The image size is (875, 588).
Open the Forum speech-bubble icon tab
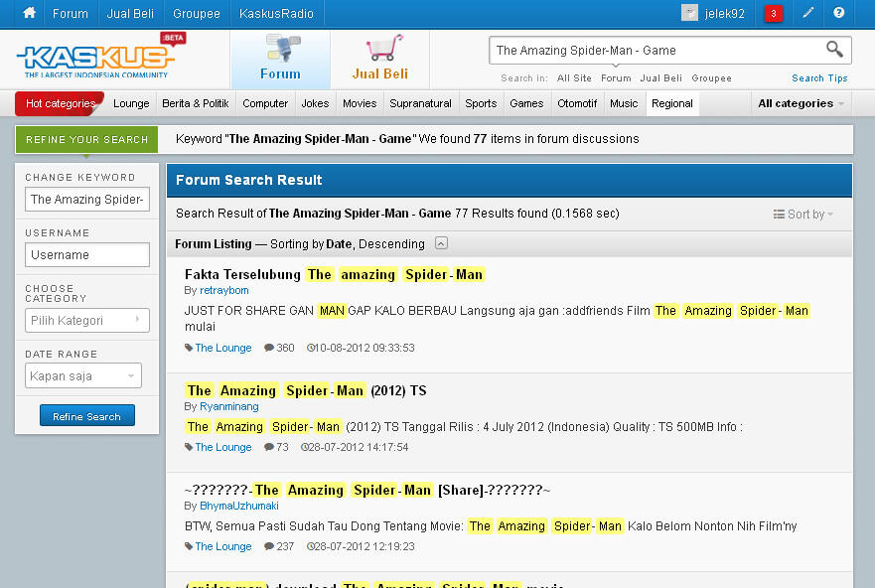280,60
